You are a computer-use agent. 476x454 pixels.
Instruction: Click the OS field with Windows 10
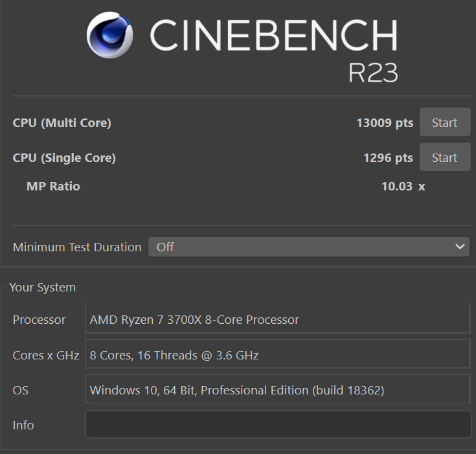277,389
